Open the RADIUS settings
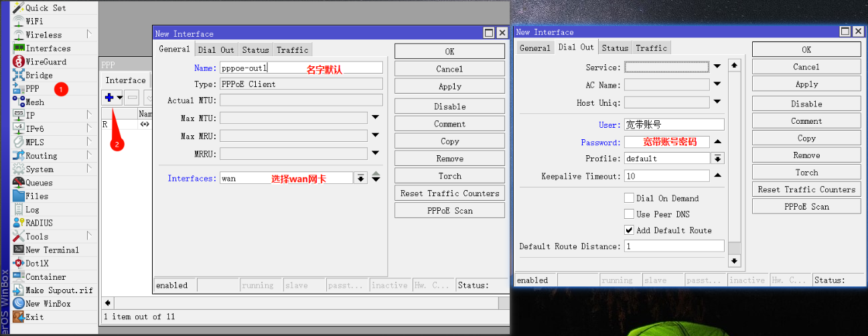This screenshot has width=868, height=336. pyautogui.click(x=39, y=223)
